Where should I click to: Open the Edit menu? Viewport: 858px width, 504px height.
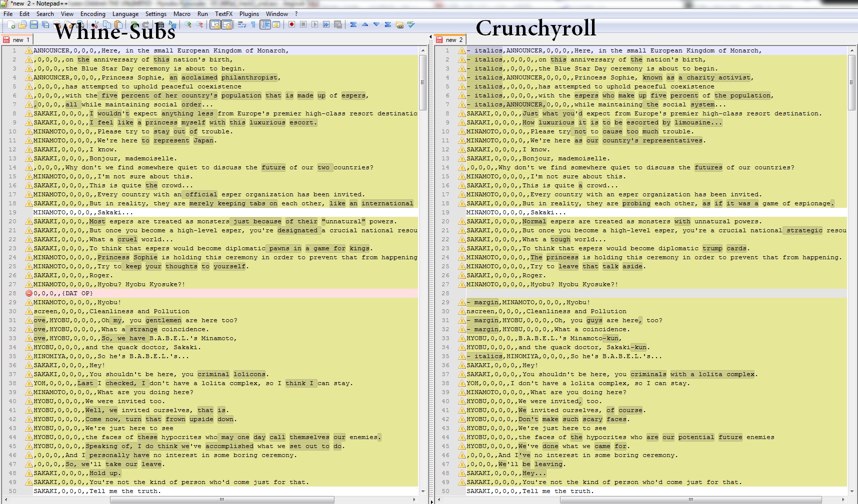point(24,14)
